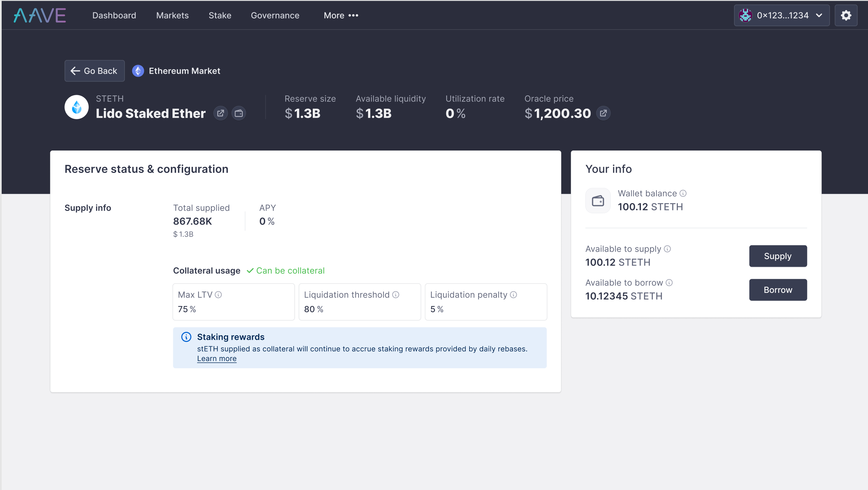Click the Supply button
Image resolution: width=868 pixels, height=490 pixels.
pyautogui.click(x=778, y=256)
